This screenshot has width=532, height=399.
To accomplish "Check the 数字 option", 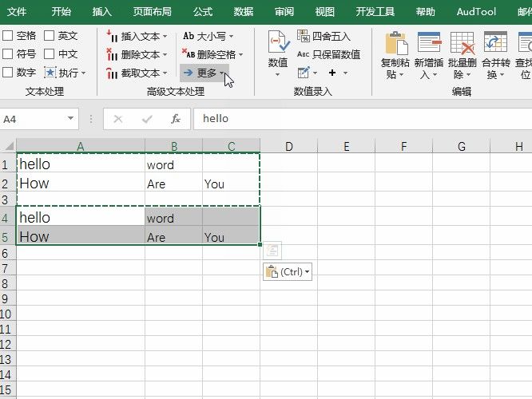I will (7, 72).
